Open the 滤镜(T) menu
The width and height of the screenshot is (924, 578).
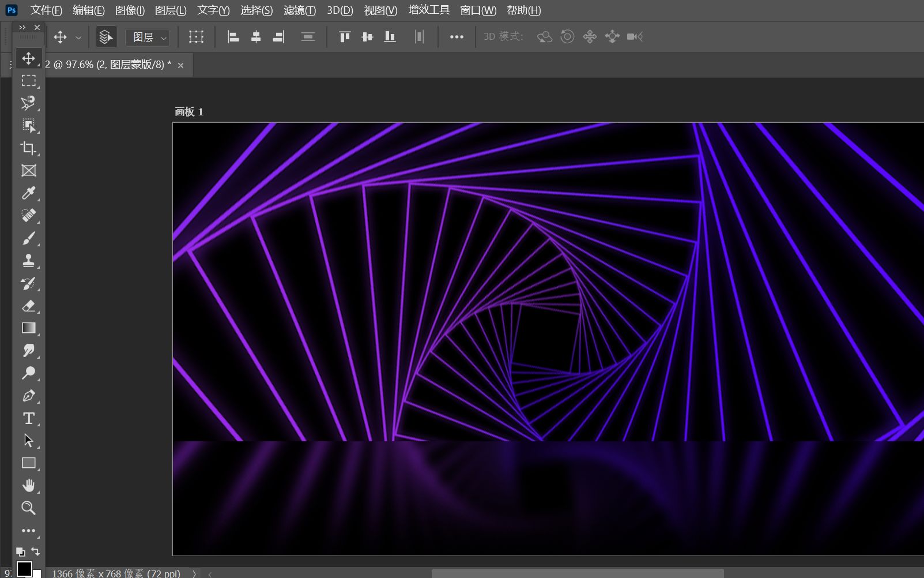tap(300, 10)
